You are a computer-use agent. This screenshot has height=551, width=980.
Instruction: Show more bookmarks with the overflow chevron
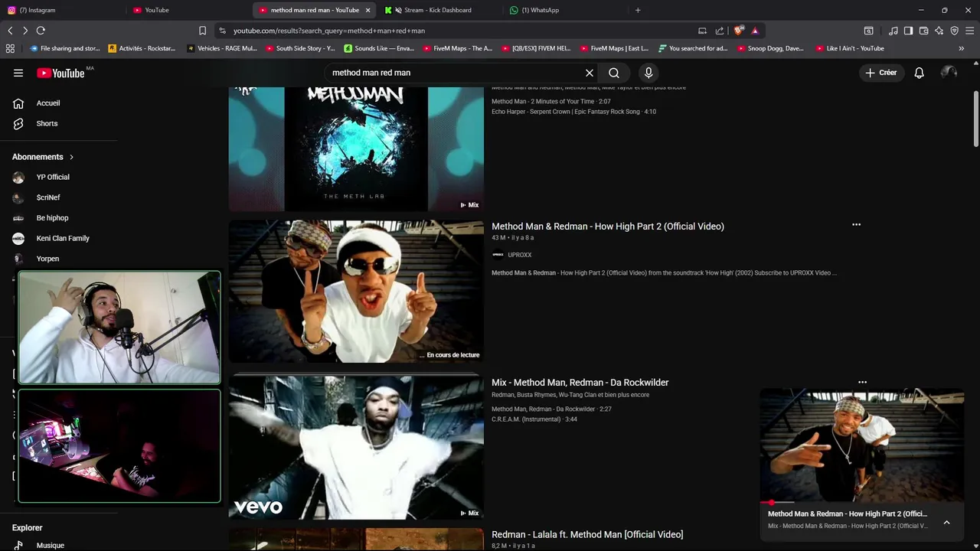pyautogui.click(x=962, y=48)
